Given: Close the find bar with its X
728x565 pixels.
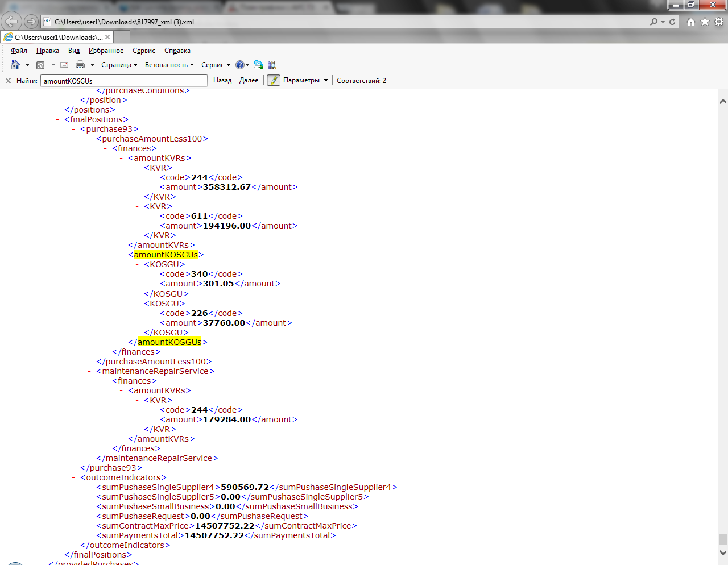Looking at the screenshot, I should (x=8, y=81).
